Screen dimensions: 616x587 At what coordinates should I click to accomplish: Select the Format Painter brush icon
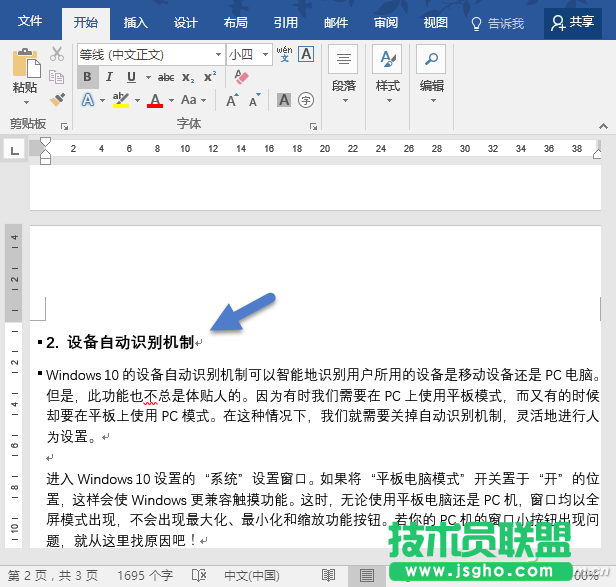[57, 99]
